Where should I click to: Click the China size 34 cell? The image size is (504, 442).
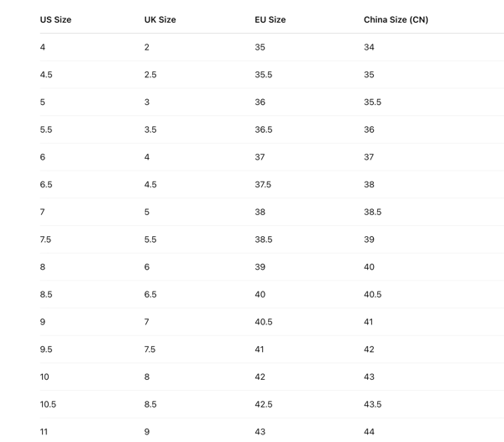[x=369, y=47]
